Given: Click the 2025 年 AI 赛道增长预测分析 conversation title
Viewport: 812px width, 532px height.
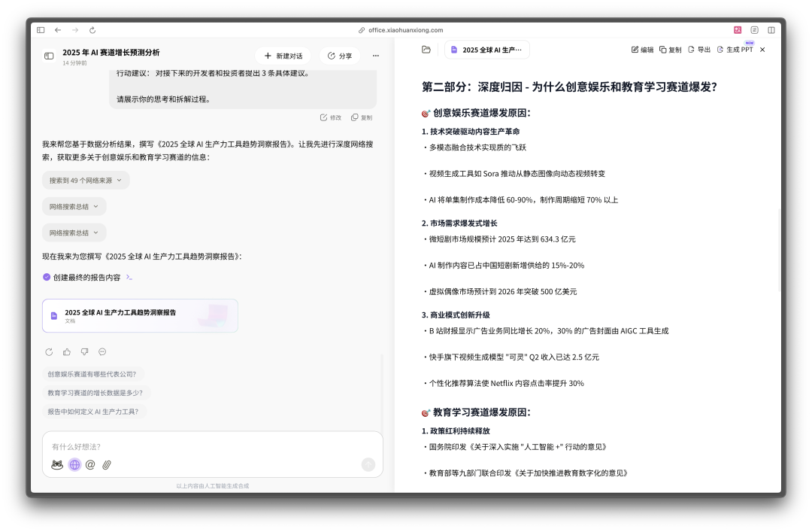Looking at the screenshot, I should click(x=111, y=53).
